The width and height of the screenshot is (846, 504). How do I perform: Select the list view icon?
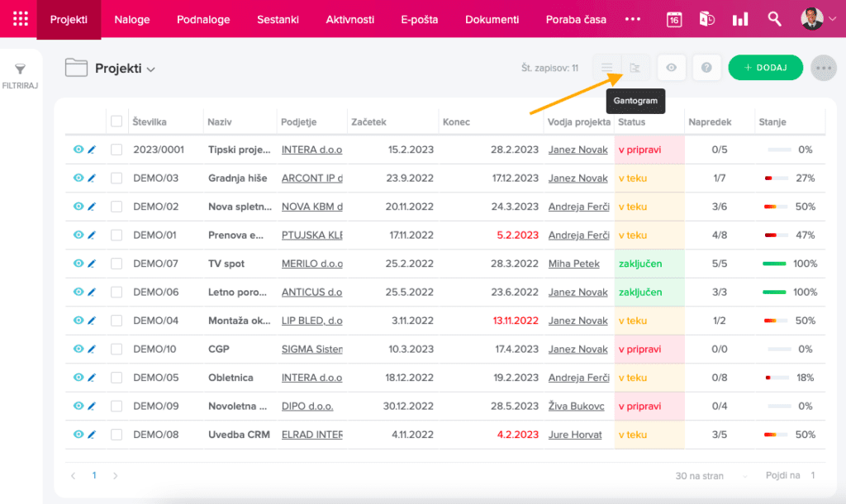pos(606,68)
